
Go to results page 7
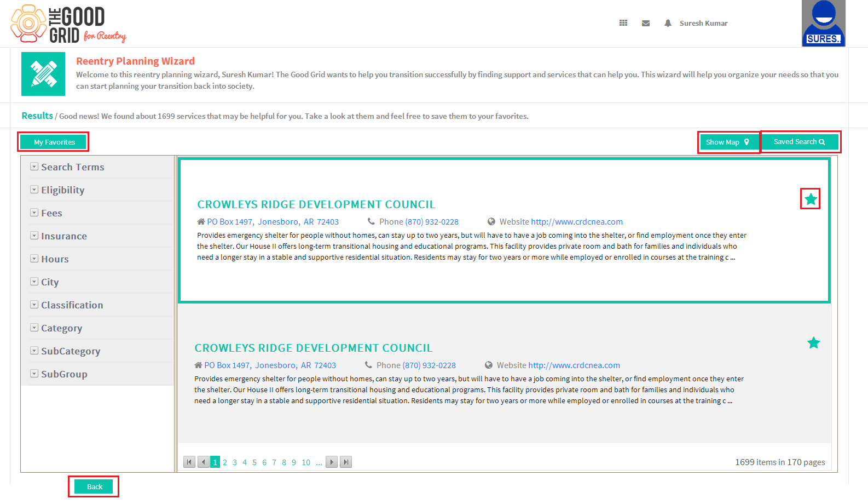pos(274,462)
